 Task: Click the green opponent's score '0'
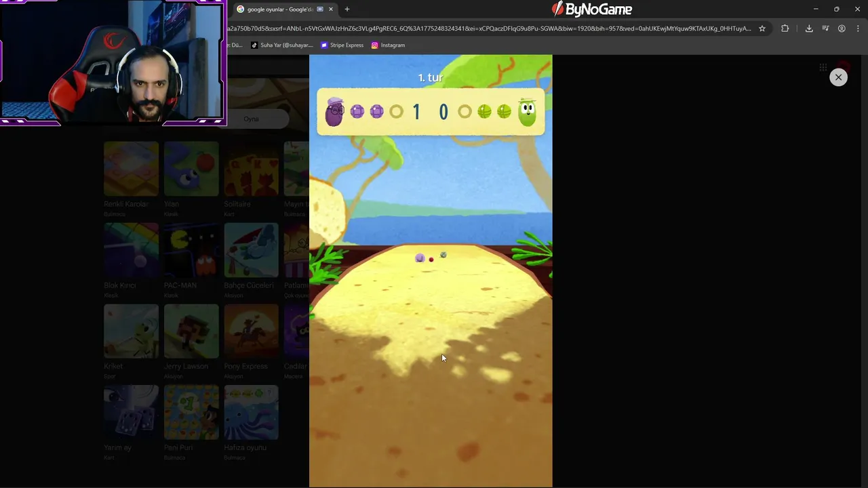(443, 112)
